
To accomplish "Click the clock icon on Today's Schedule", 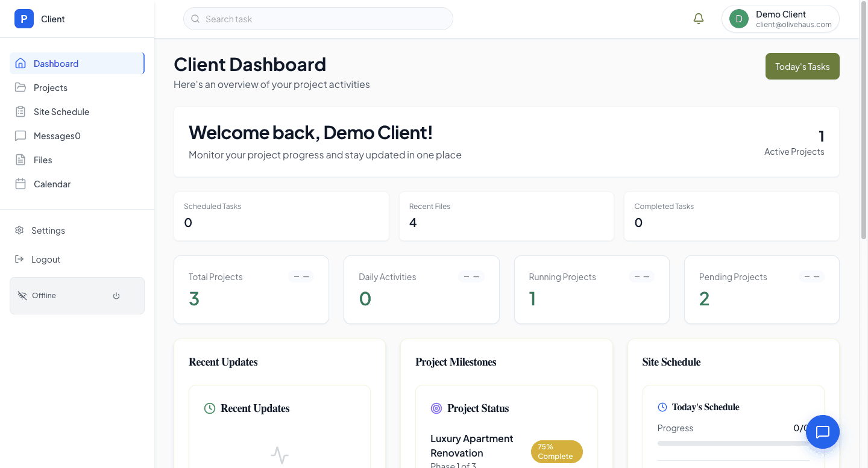I will point(661,407).
